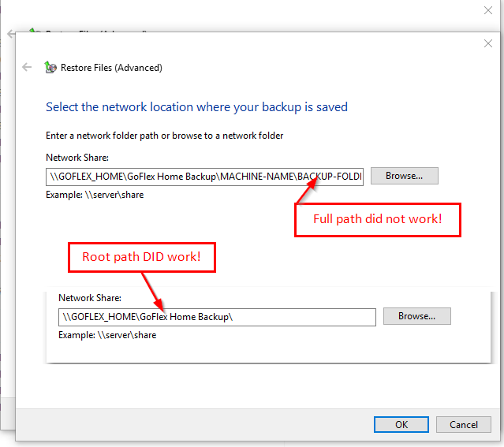504x447 pixels.
Task: Click 'Enter a network folder path or browse' text
Action: [x=165, y=136]
